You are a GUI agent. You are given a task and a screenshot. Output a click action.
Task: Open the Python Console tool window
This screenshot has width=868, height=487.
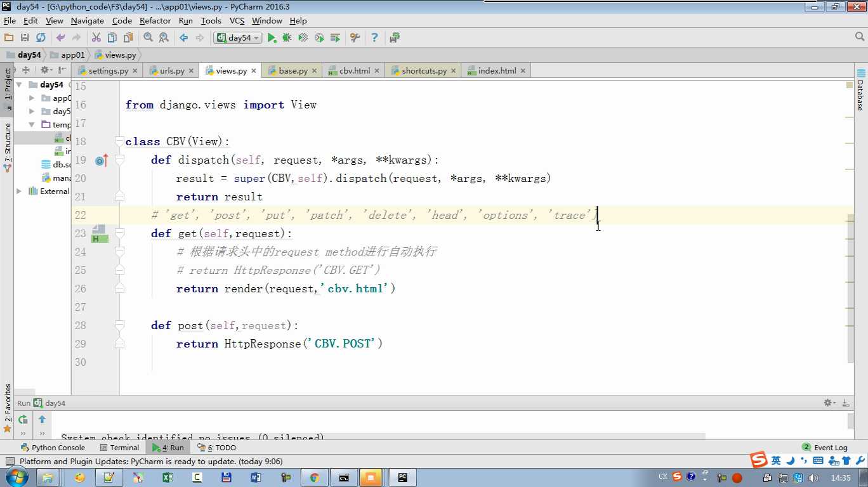click(53, 448)
